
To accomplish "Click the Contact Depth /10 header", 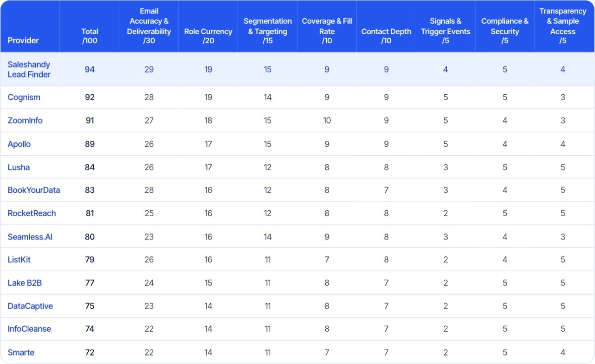I will click(x=386, y=36).
